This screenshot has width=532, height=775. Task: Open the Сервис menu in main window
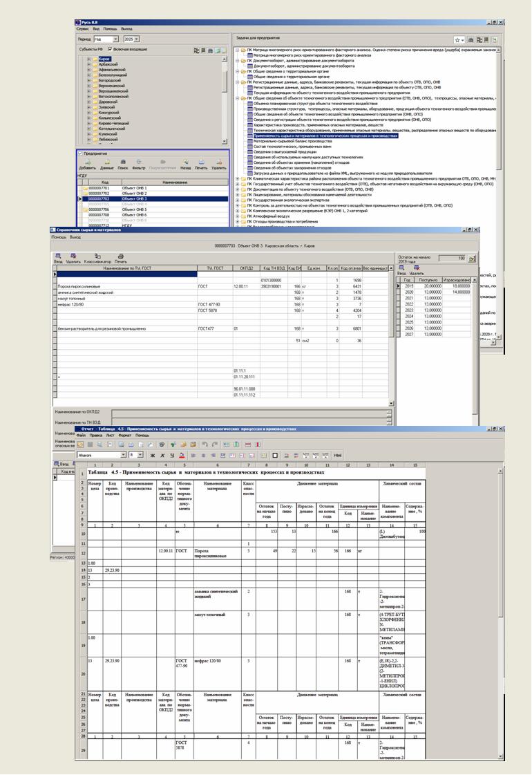click(82, 29)
